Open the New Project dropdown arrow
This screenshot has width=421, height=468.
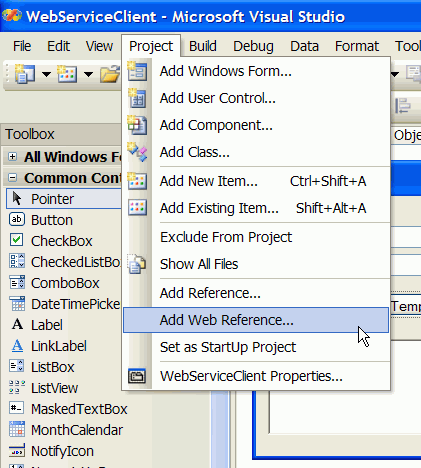[x=46, y=74]
